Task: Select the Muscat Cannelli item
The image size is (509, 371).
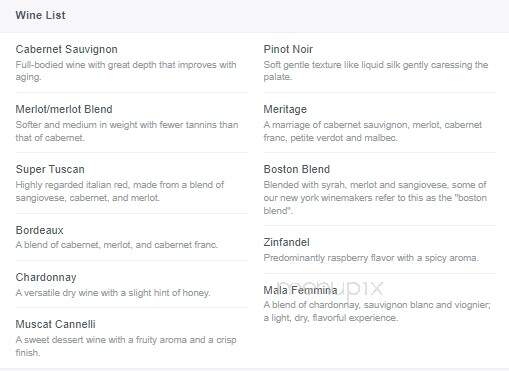Action: 55,324
